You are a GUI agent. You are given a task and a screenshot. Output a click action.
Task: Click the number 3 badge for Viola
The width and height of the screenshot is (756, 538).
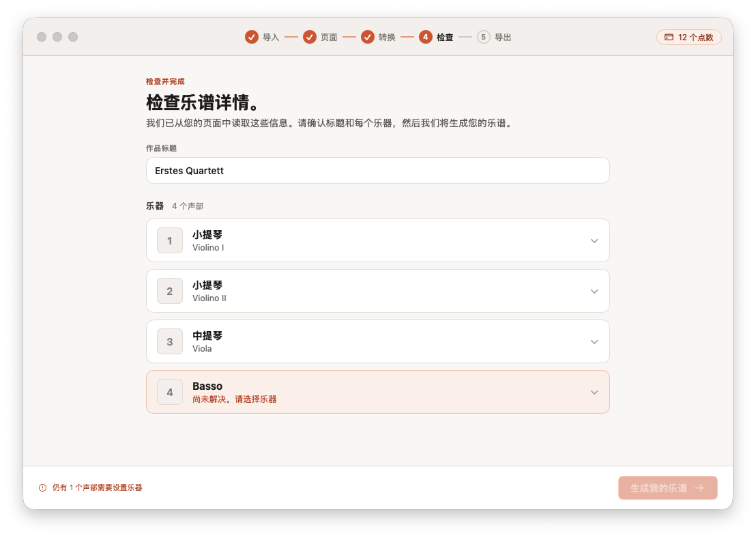tap(170, 341)
